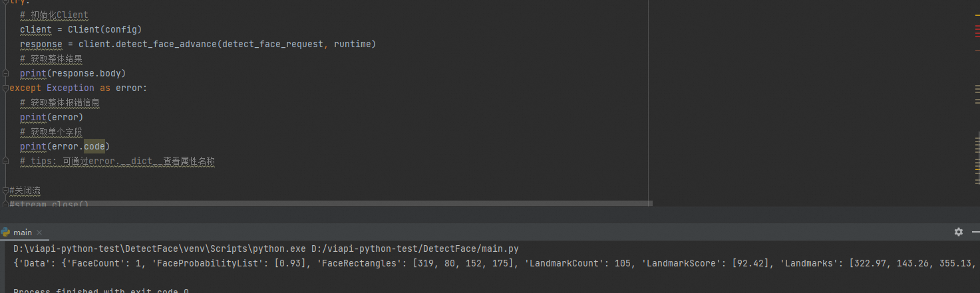Click the detect_face_advance method call
The width and height of the screenshot is (980, 293).
tap(165, 44)
